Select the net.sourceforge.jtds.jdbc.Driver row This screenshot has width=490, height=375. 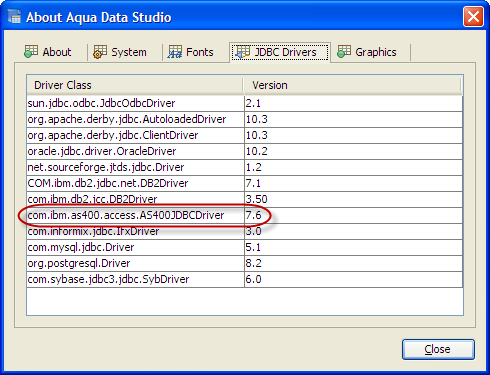tap(245, 167)
